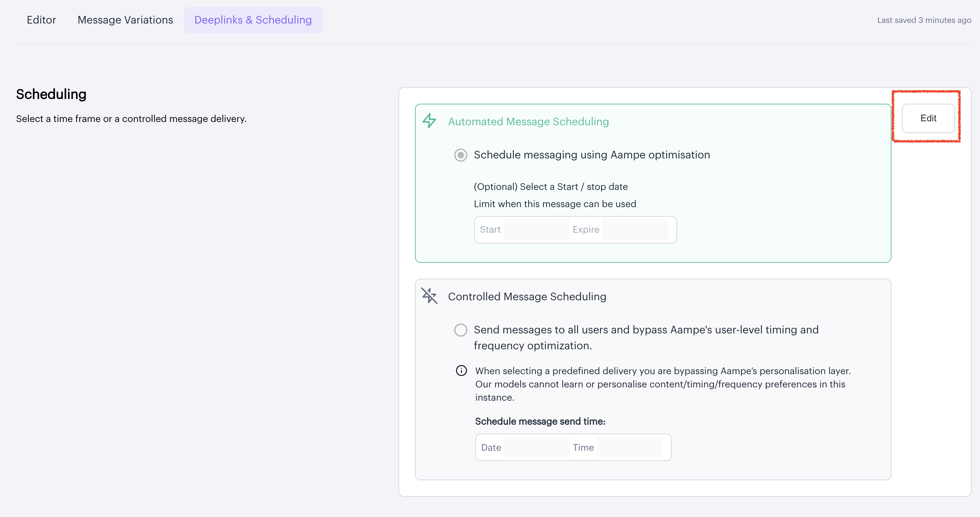Click the info circle icon
Screen dimensions: 980x517
pos(461,371)
